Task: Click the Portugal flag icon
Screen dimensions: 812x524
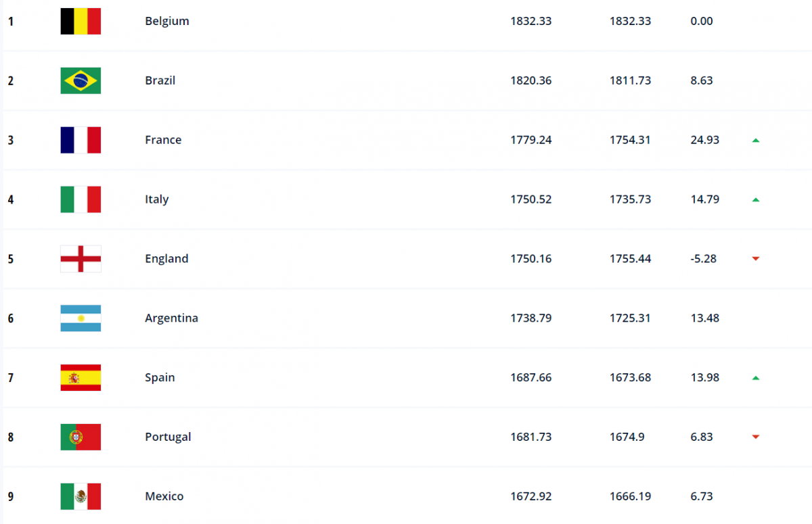Action: [x=81, y=437]
